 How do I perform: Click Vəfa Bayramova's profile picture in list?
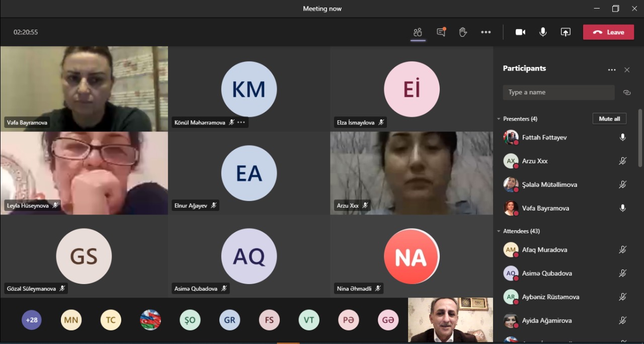[x=511, y=208]
